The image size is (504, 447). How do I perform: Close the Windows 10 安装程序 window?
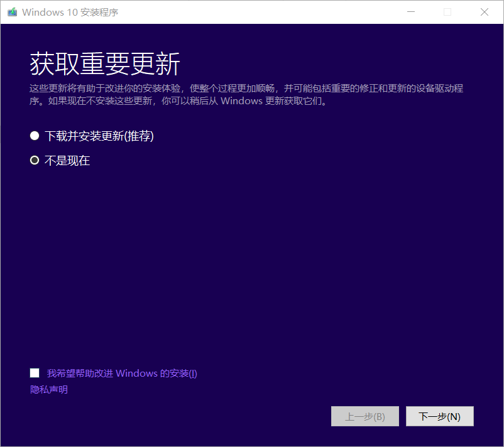[484, 12]
